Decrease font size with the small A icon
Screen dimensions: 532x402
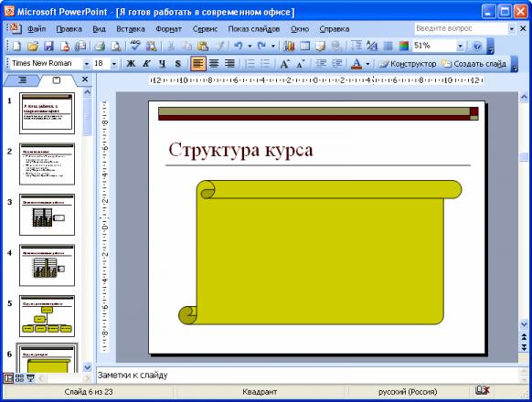pos(301,63)
